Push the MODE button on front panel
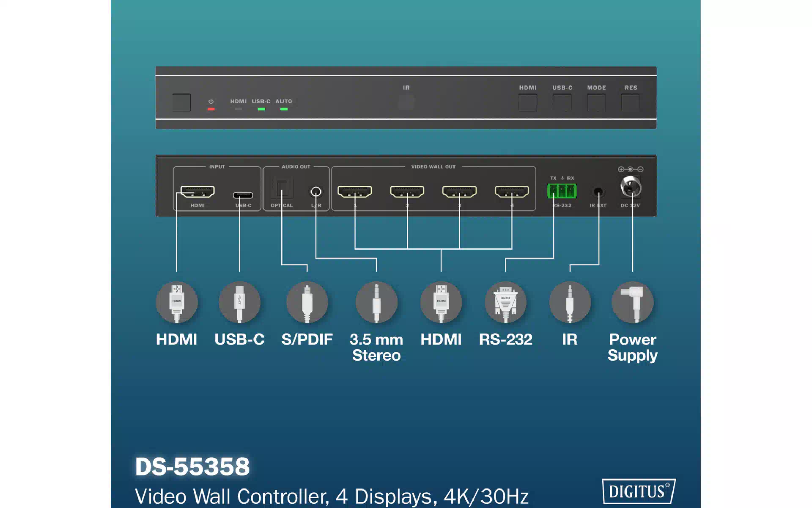 pyautogui.click(x=596, y=102)
